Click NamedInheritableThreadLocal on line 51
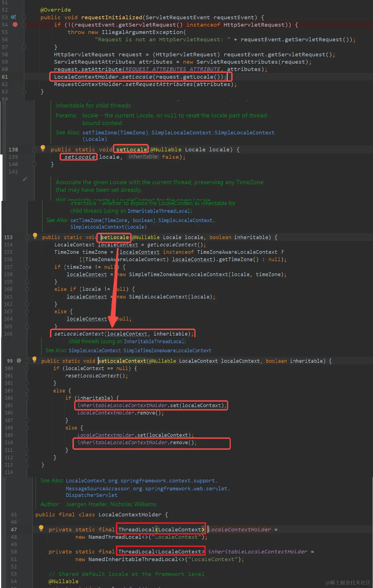Viewport: 373px width, 588px height. pos(133,559)
